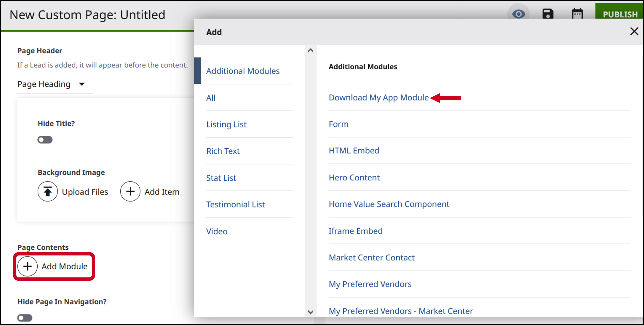This screenshot has height=325, width=644.
Task: Click the Upload Files label
Action: click(x=85, y=192)
